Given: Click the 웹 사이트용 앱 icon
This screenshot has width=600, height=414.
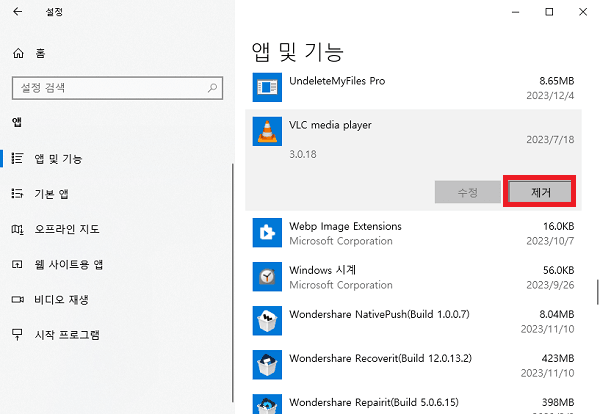Looking at the screenshot, I should pyautogui.click(x=17, y=264).
